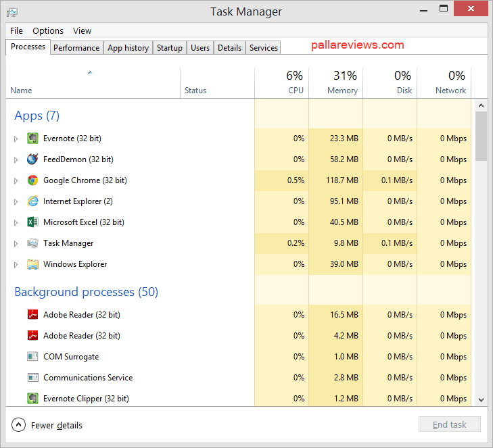Click the Evernote Clipper icon
This screenshot has height=448, width=493.
32,399
